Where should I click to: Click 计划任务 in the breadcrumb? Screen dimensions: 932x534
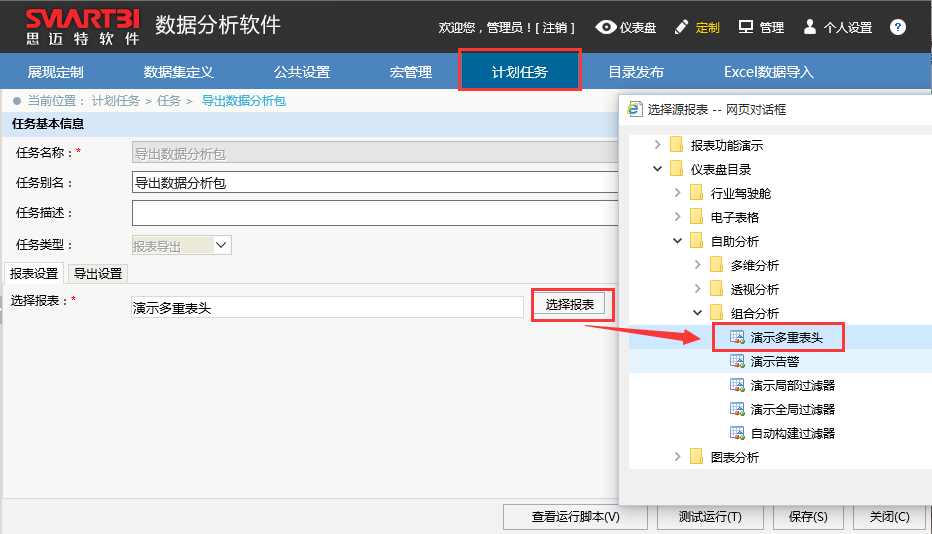[115, 100]
